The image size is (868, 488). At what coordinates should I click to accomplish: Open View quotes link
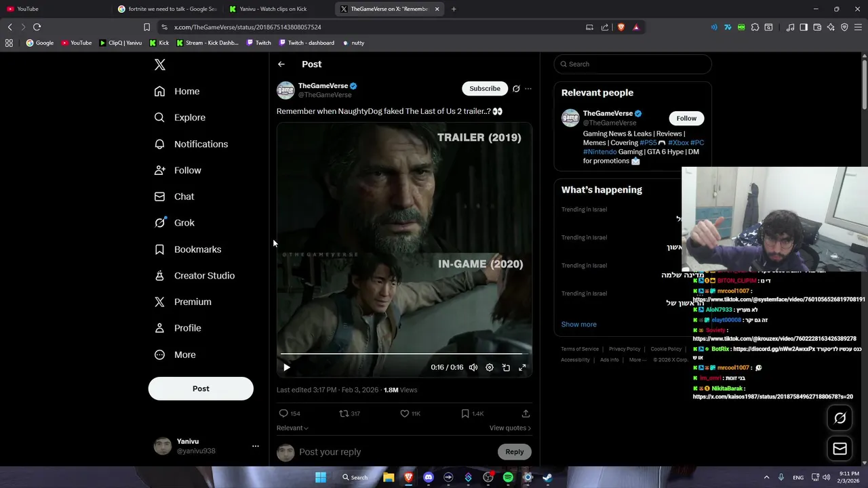(510, 428)
